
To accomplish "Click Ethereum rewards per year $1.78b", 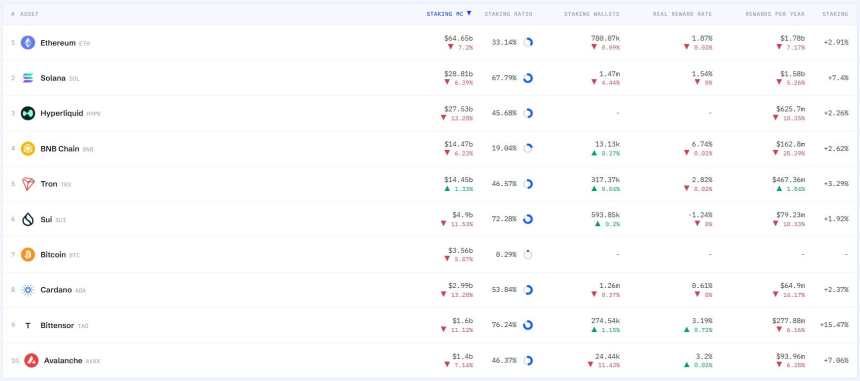I will coord(792,38).
